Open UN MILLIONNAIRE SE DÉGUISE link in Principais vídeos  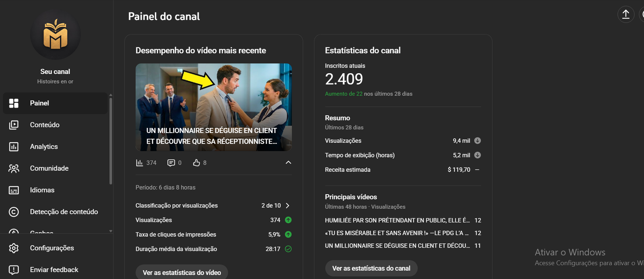click(x=397, y=246)
